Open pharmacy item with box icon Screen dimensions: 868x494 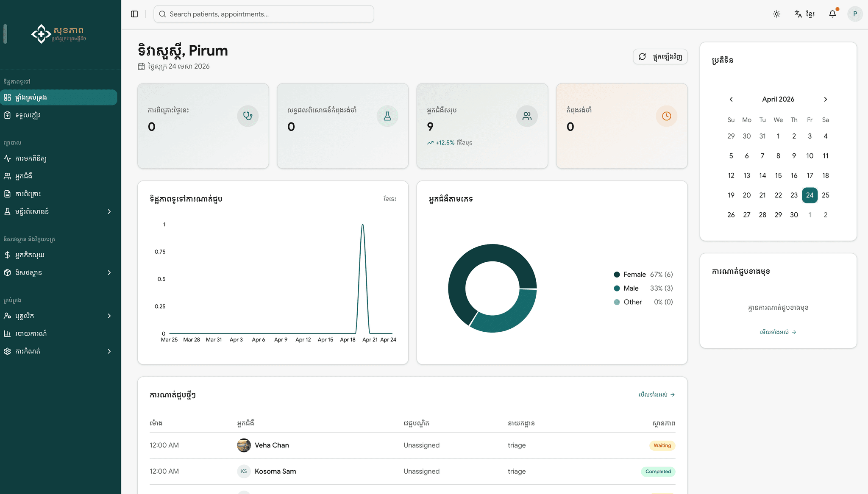pos(58,272)
